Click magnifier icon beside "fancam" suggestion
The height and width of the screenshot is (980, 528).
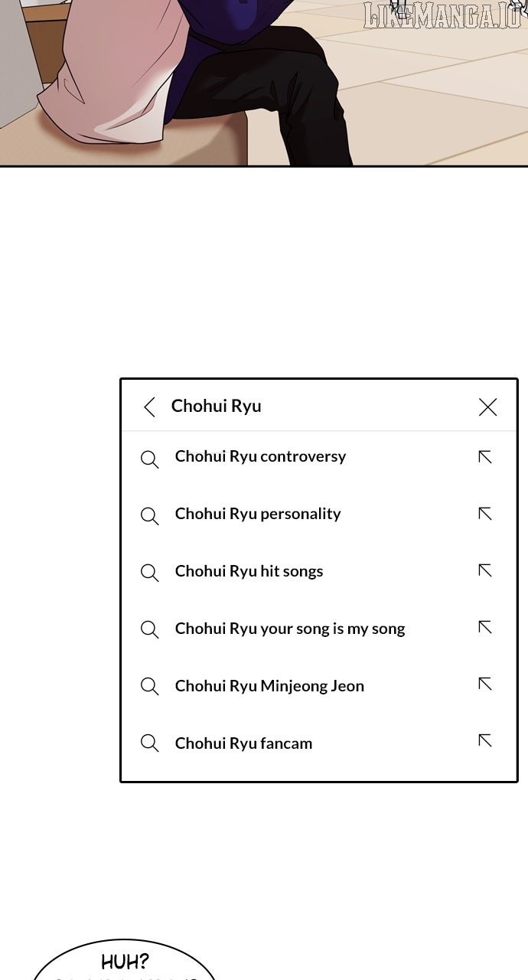(149, 743)
